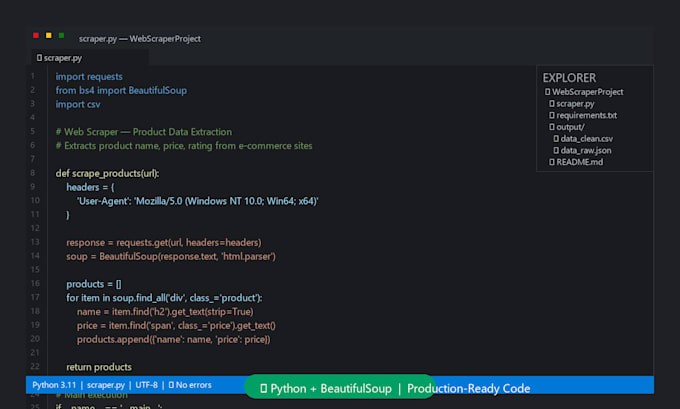Click the soup = BeautifulSoup(response.text line

(171, 256)
